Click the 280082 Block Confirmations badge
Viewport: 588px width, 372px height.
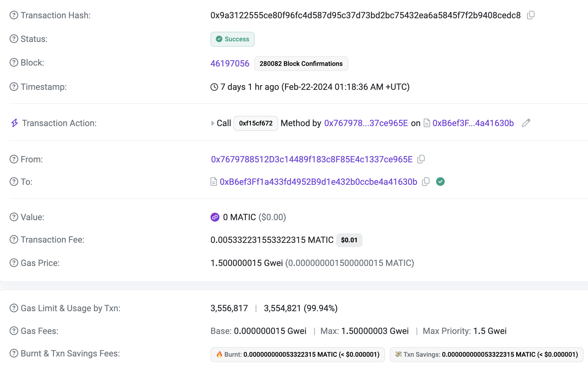[x=301, y=63]
